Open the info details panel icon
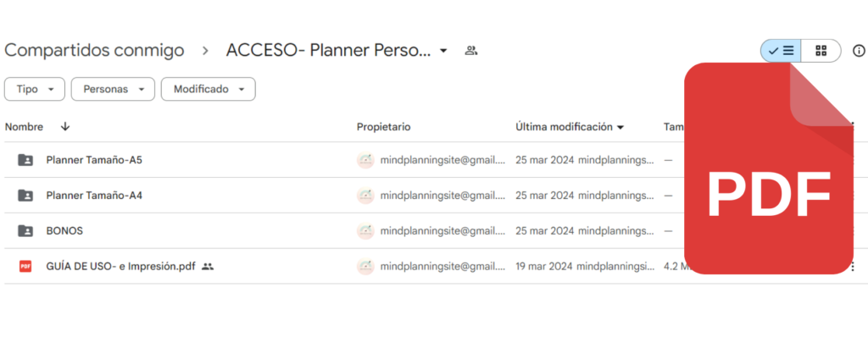The width and height of the screenshot is (868, 337). [x=859, y=51]
